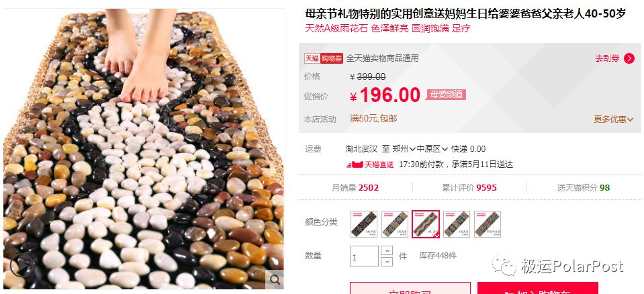Increase quantity with the up arrow
The image size is (644, 294).
[387, 250]
